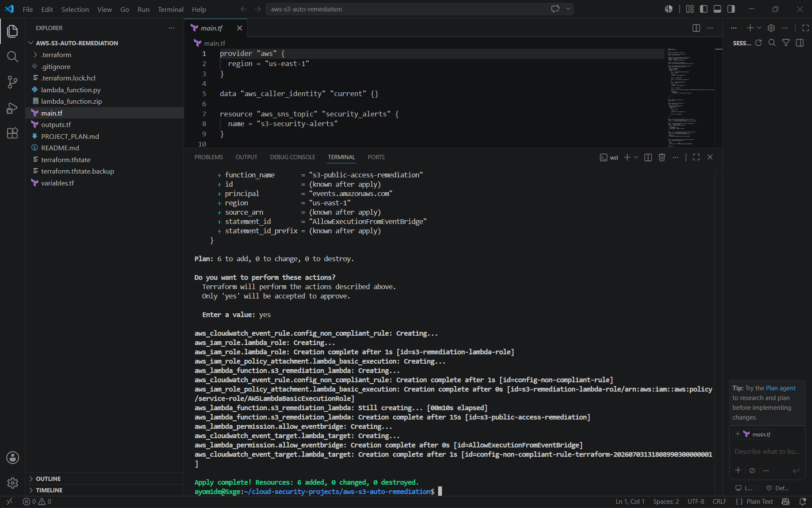The height and width of the screenshot is (508, 812).
Task: Open variables.tf in explorer
Action: [105, 183]
